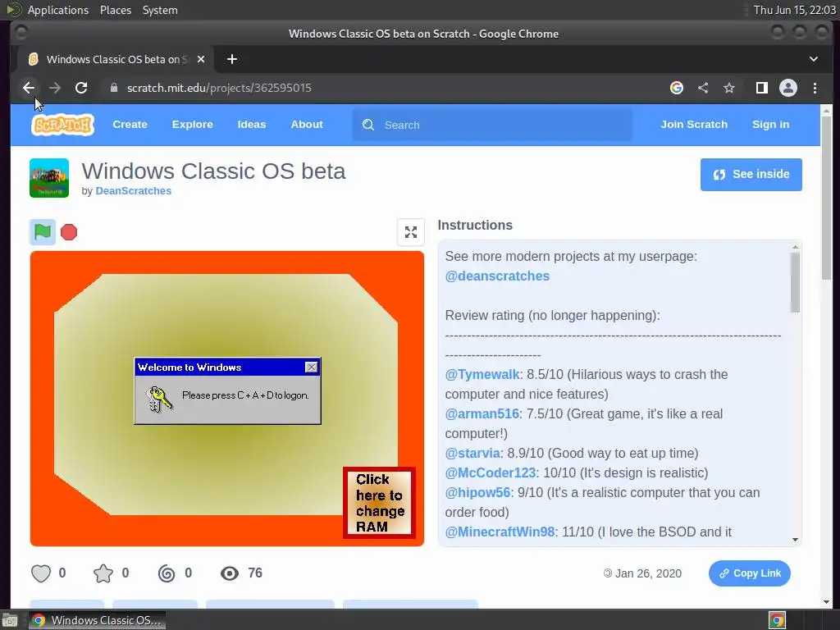Click the clock Thu Jun 15, 22:03
840x630 pixels.
click(794, 10)
